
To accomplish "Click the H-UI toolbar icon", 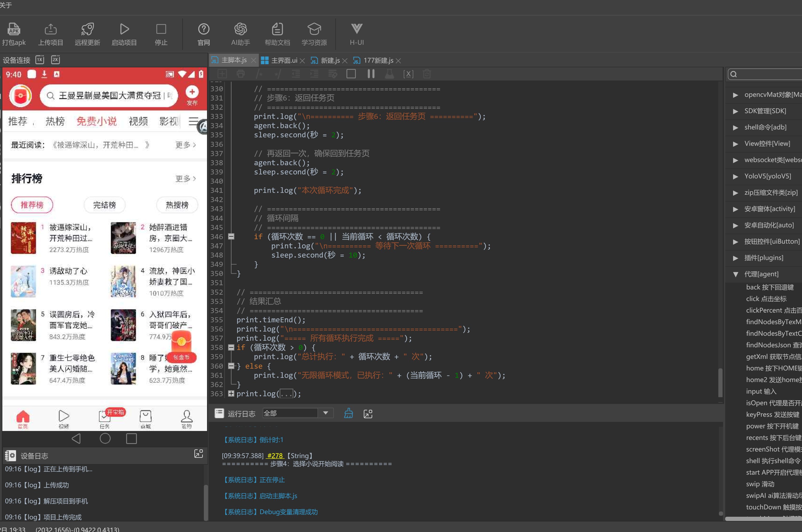I will tap(357, 29).
